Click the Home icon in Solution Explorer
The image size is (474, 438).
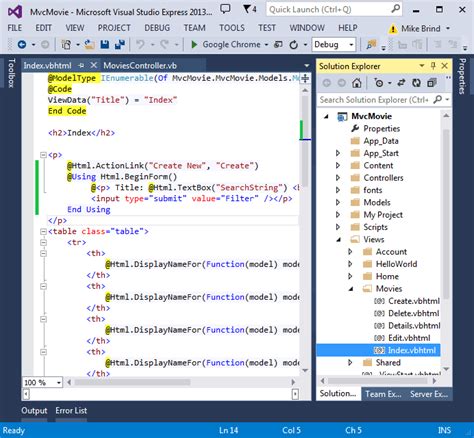click(357, 83)
